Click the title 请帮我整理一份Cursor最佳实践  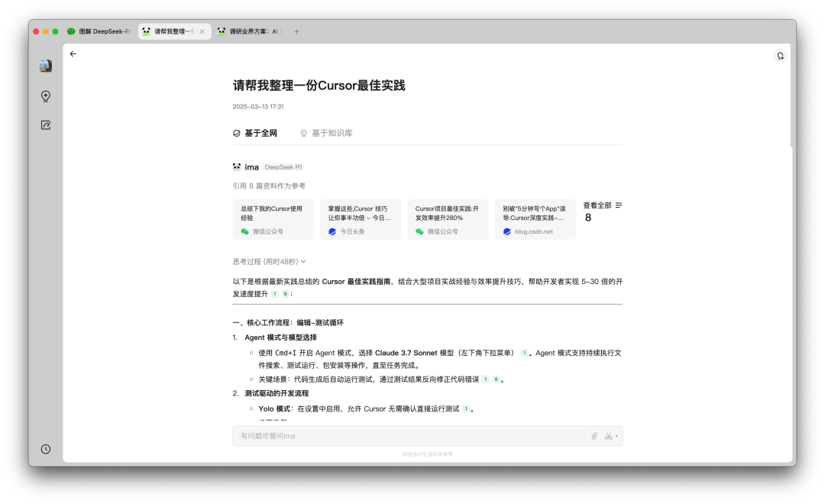pos(319,86)
